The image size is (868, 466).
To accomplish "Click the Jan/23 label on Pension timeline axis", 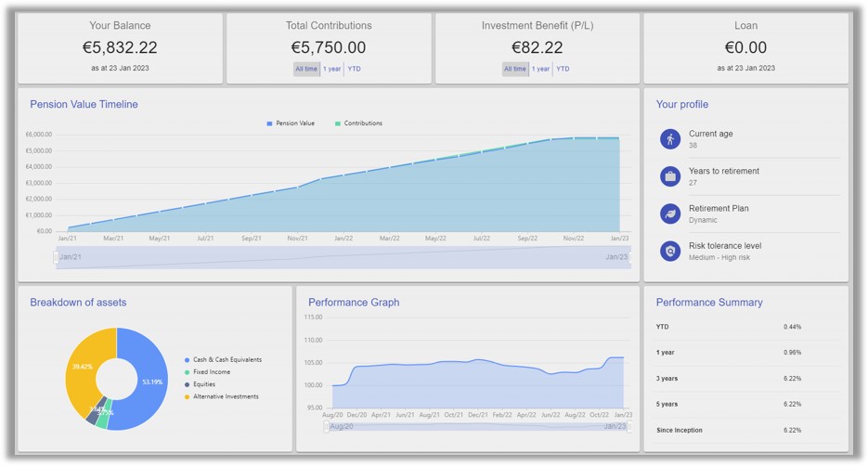I will [619, 239].
